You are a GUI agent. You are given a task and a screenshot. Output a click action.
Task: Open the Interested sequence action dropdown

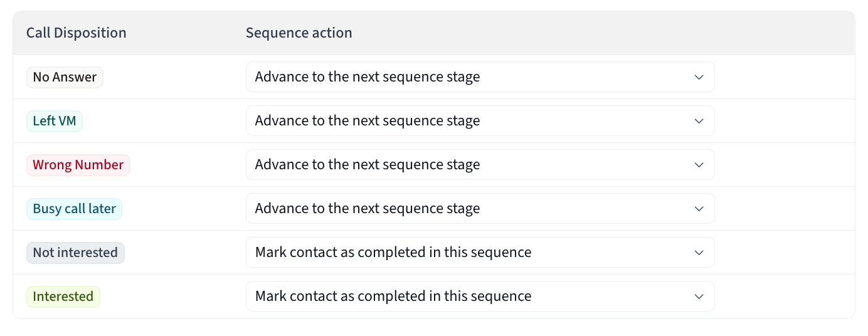point(480,297)
